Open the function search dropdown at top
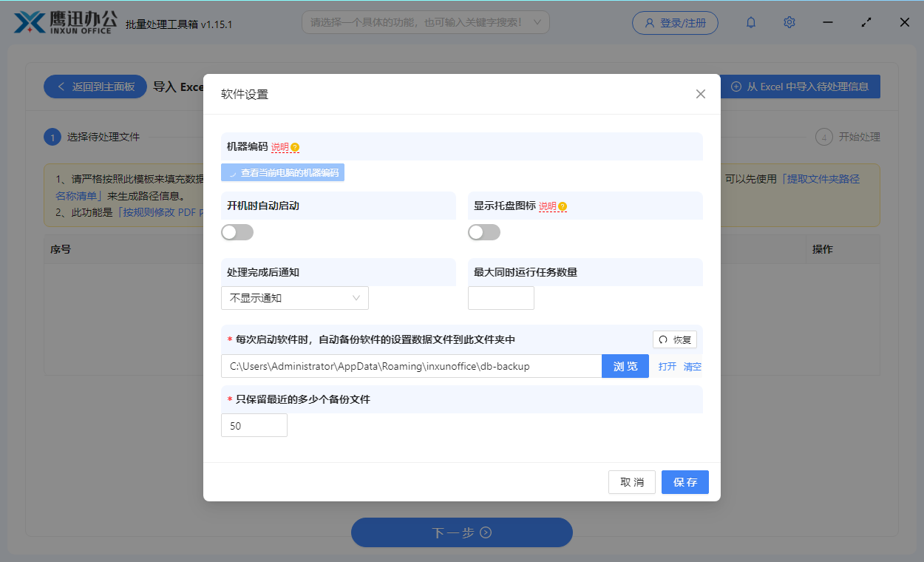 click(425, 22)
